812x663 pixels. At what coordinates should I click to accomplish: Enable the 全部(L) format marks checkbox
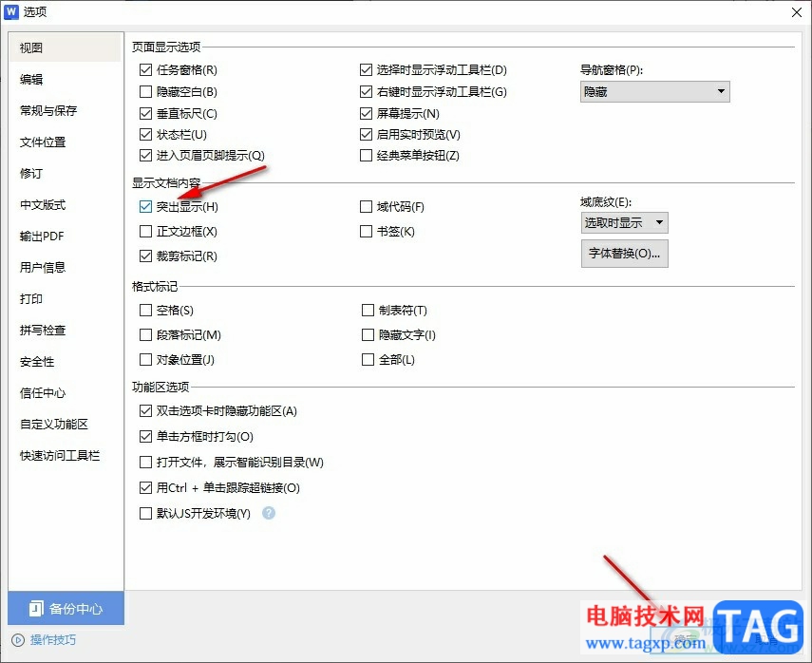point(368,359)
